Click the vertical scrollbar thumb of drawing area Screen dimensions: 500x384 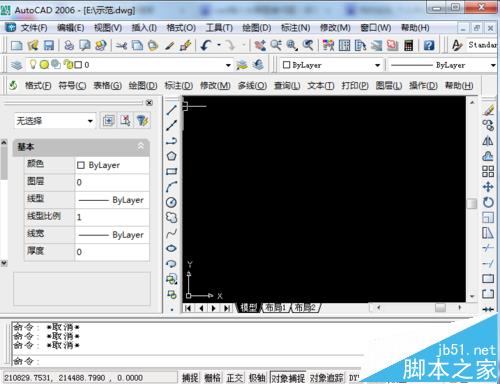click(x=472, y=203)
